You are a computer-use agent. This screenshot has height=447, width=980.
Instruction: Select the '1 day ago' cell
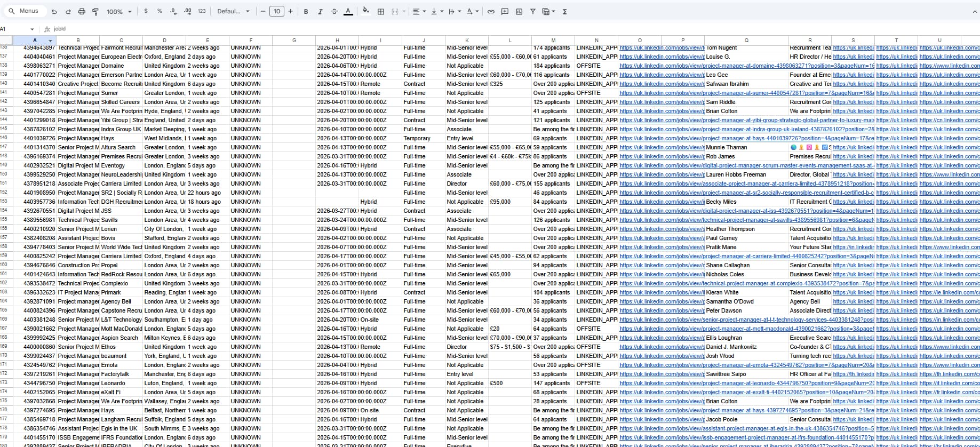point(208,320)
